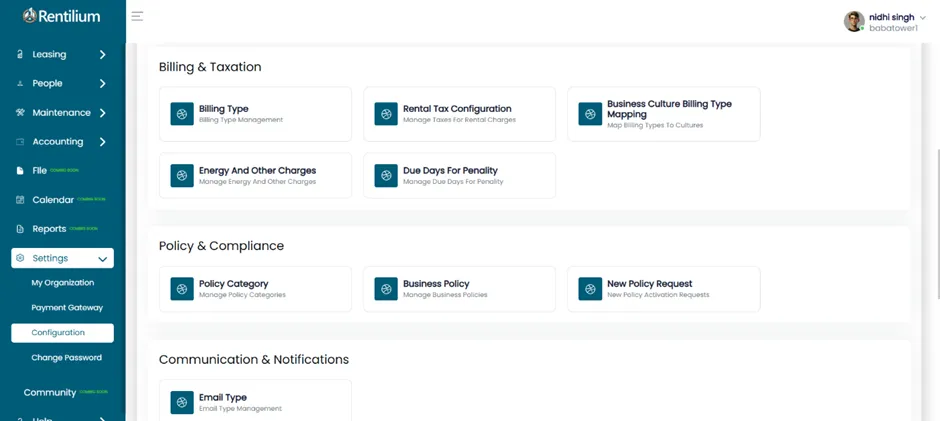Click the New Policy Request icon
This screenshot has width=940, height=421.
590,289
